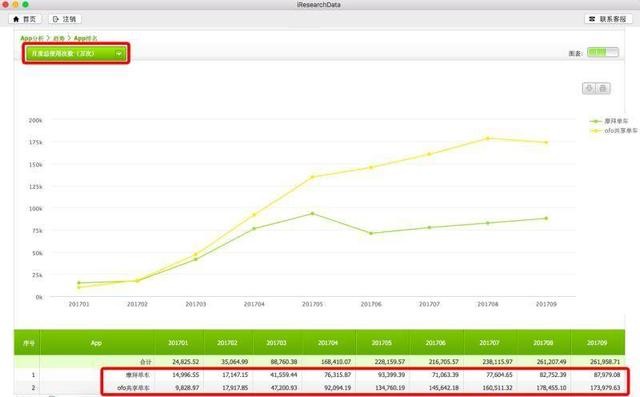This screenshot has height=397, width=640.
Task: Select 201701 table column header
Action: point(178,343)
